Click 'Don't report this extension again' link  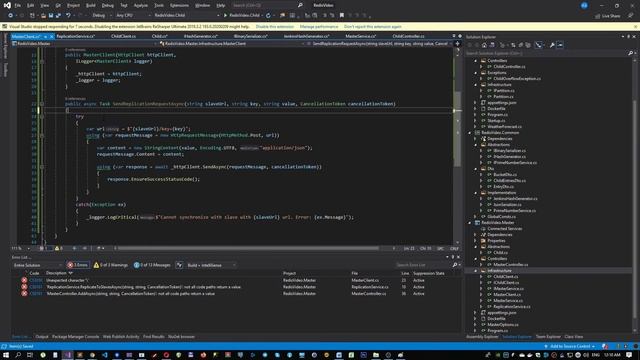pos(373,27)
